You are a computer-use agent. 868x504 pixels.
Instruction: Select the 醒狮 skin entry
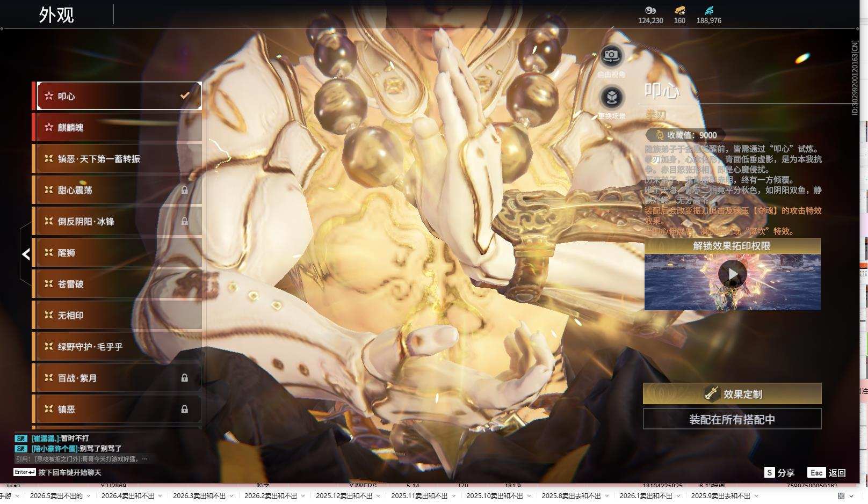(x=117, y=252)
